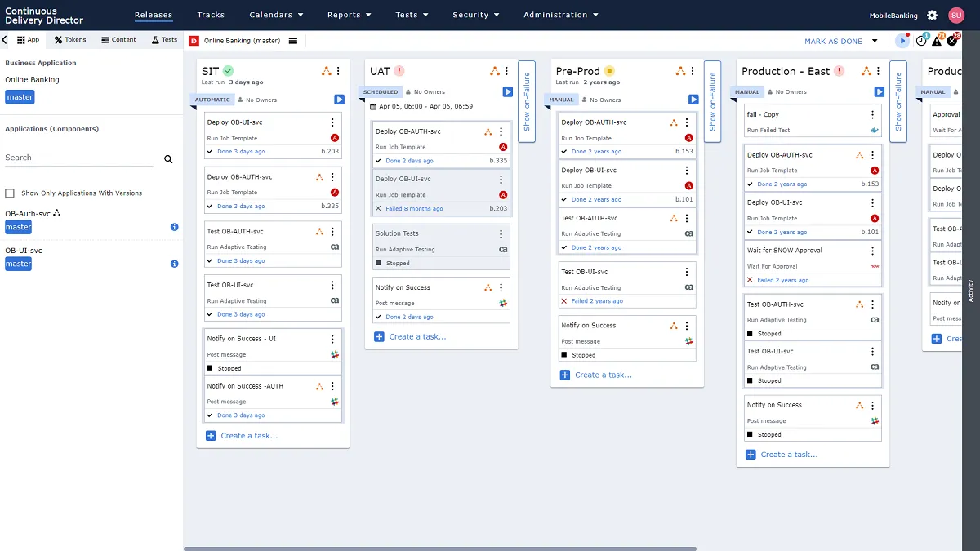Open the Releases menu
This screenshot has width=980, height=551.
tap(154, 15)
